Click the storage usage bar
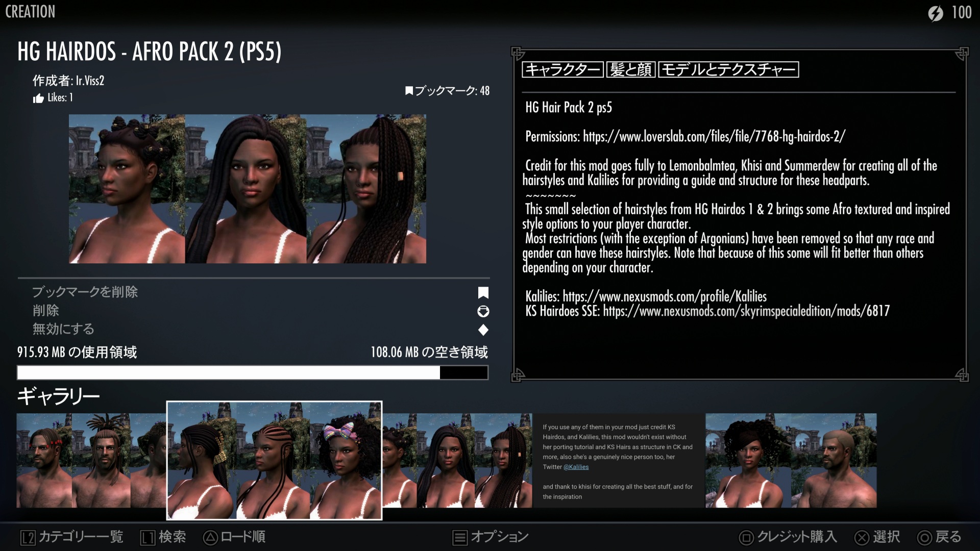Image resolution: width=980 pixels, height=551 pixels. click(x=252, y=372)
